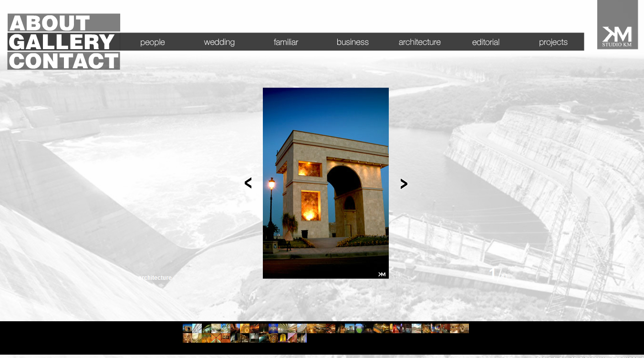Viewport: 644px width, 358px height.
Task: Choose the last thumbnail in the bottom row
Action: 302,338
